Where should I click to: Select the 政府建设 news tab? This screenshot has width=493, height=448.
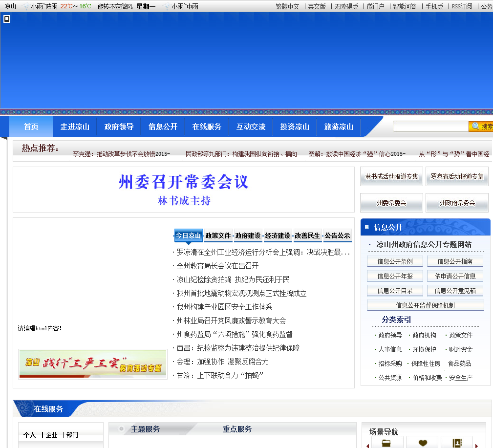pyautogui.click(x=248, y=235)
